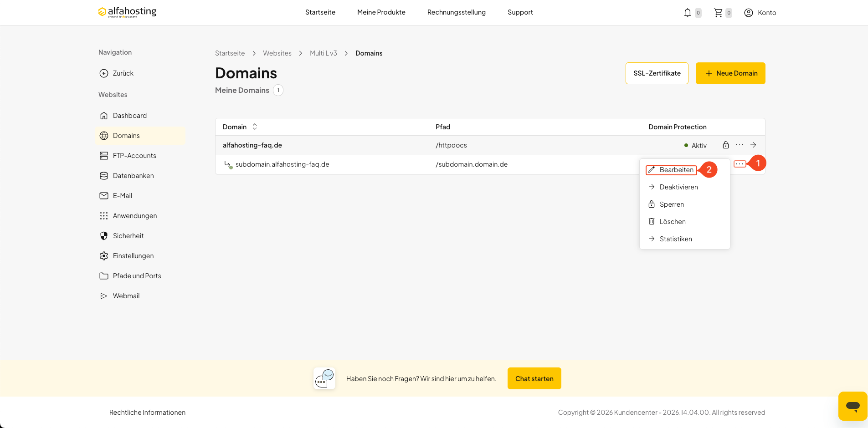Open SSL-Zertifikate button

pyautogui.click(x=657, y=73)
